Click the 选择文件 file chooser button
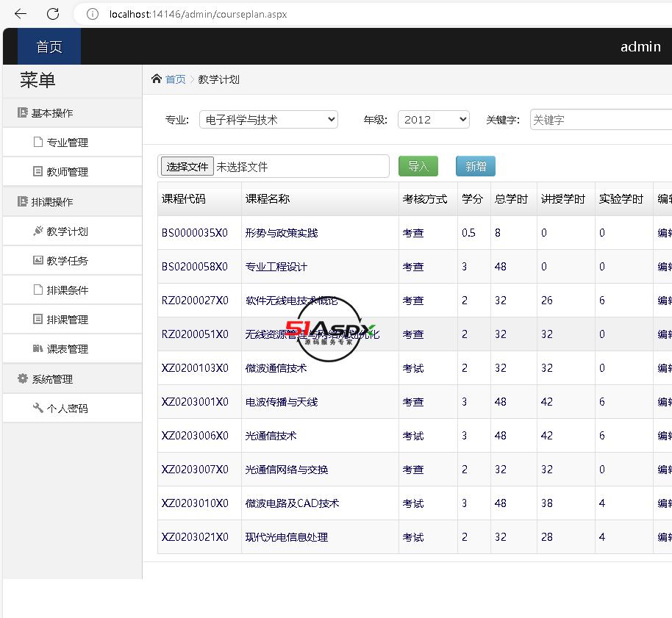The image size is (672, 618). click(x=187, y=167)
